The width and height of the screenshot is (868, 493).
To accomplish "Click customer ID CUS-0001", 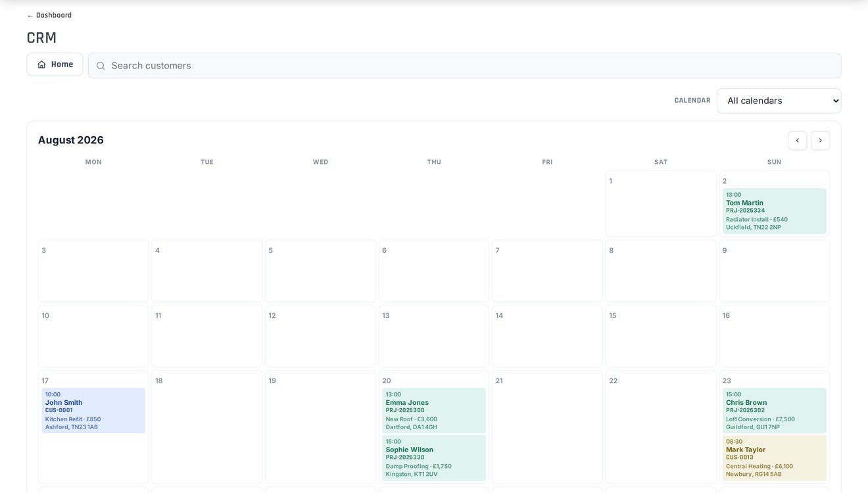I will pyautogui.click(x=59, y=410).
